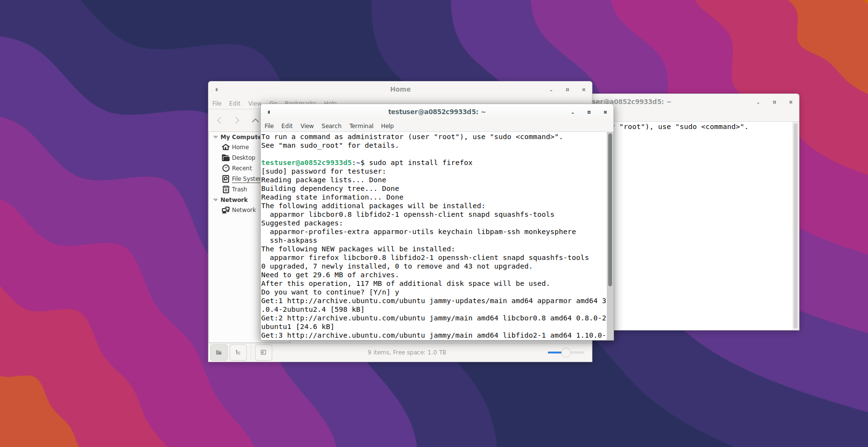Adjust the file manager zoom slider

(566, 353)
